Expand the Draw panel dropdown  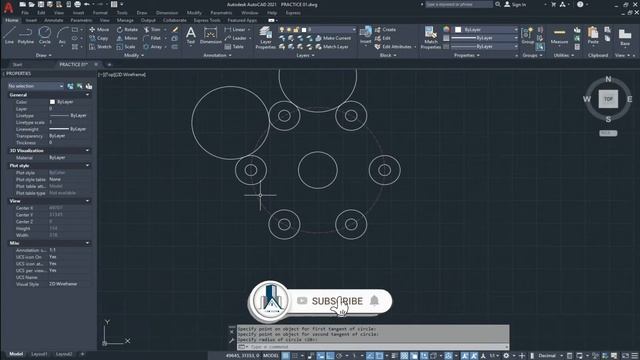44,55
